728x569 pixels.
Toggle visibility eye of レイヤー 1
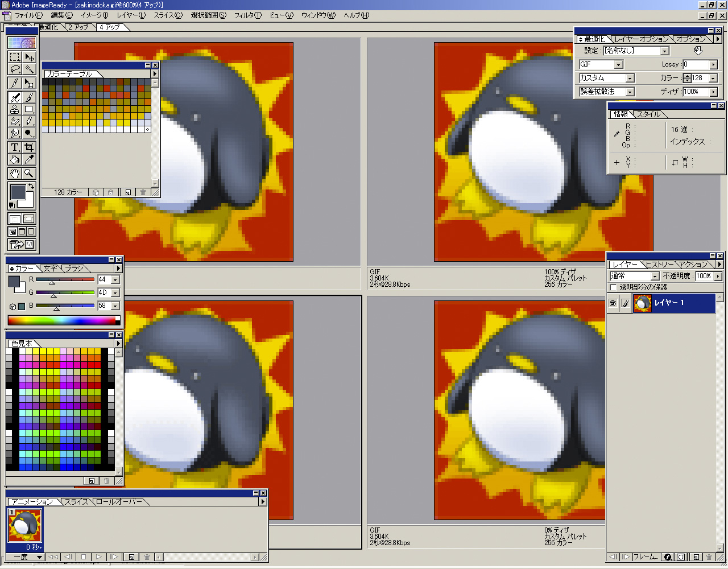pos(613,303)
